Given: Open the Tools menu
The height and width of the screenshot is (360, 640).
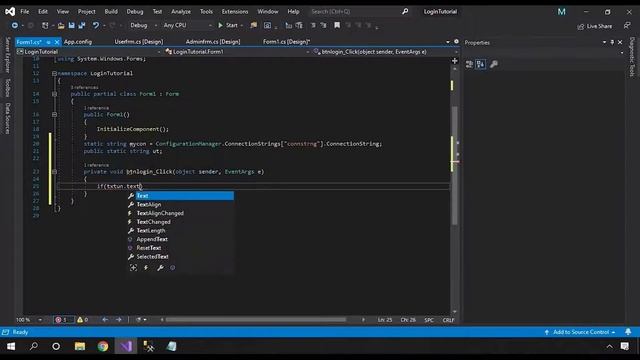Looking at the screenshot, I should (x=206, y=11).
